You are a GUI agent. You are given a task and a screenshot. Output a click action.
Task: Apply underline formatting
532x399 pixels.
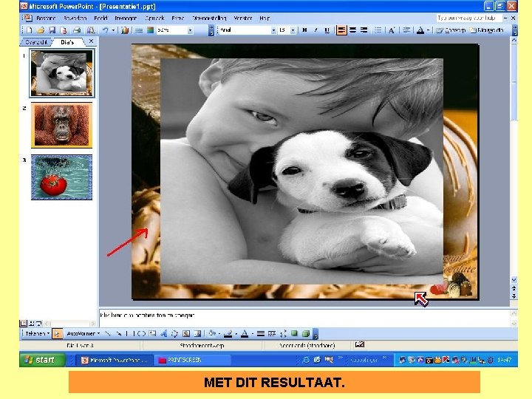pos(327,30)
